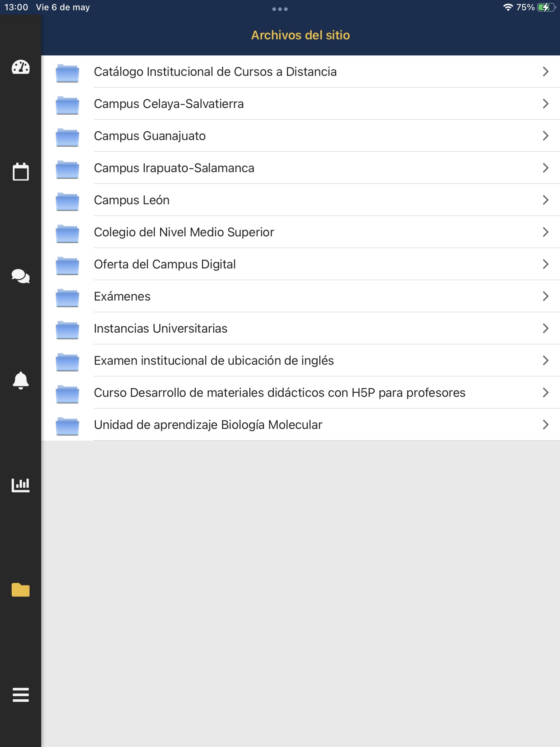Select the yellow site files folder icon

tap(20, 589)
